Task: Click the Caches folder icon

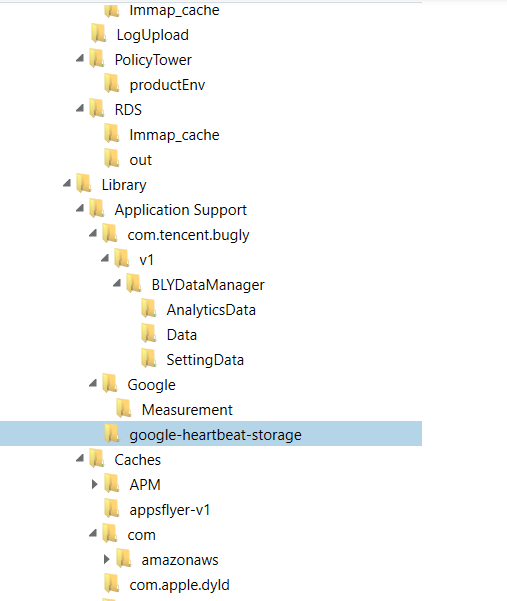Action: pos(97,458)
